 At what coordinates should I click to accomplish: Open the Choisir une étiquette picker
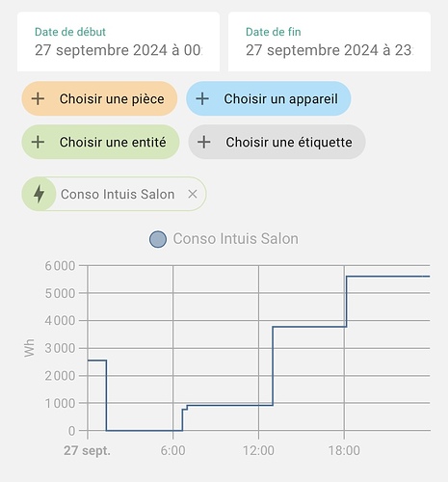coord(277,142)
